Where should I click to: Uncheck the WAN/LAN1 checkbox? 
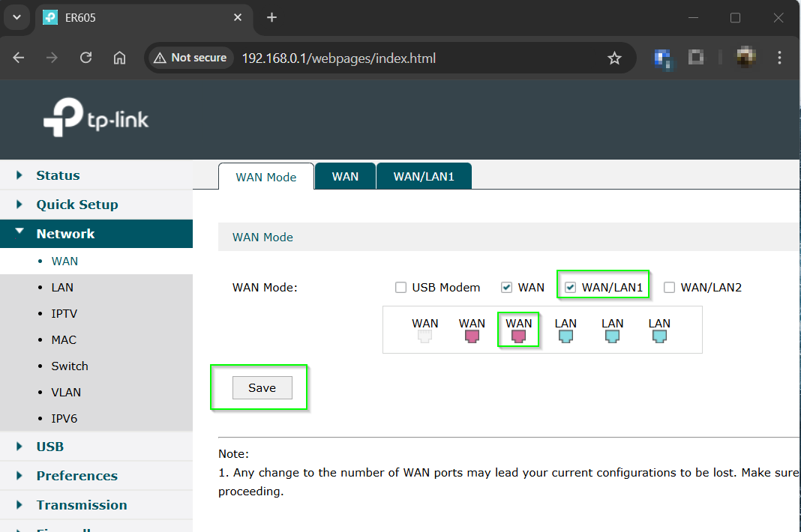[571, 287]
